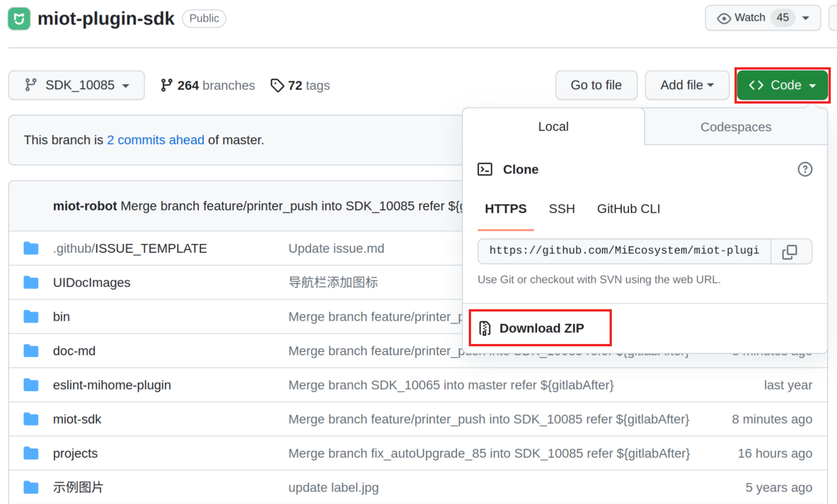837x504 pixels.
Task: Click the folder icon for miot-sdk
Action: point(31,419)
